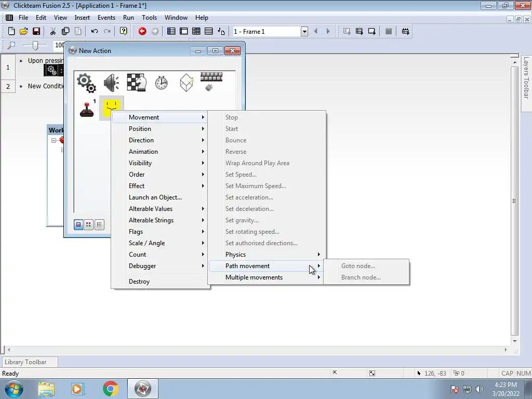Click the vertical scrollbar down arrow
Image resolution: width=532 pixels, height=399 pixels.
click(x=515, y=341)
